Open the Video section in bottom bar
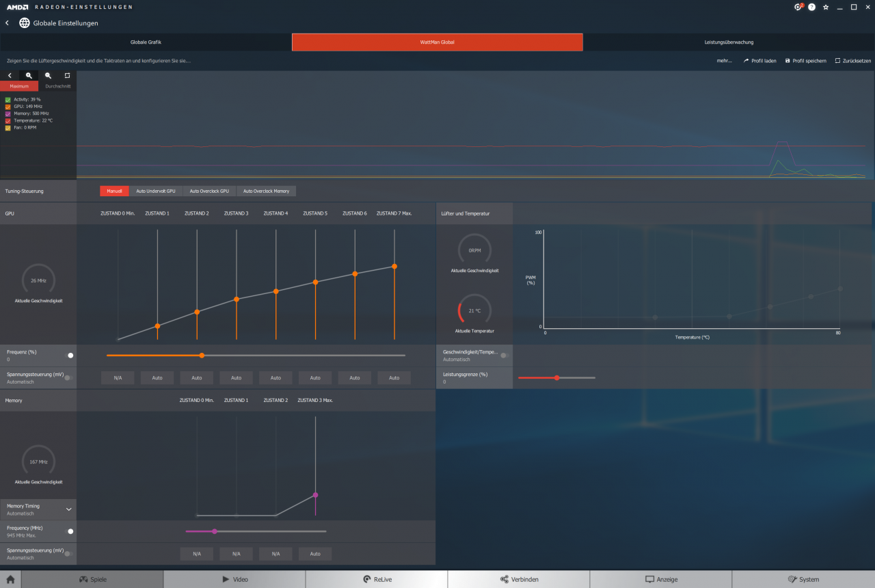Image resolution: width=875 pixels, height=588 pixels. 234,579
